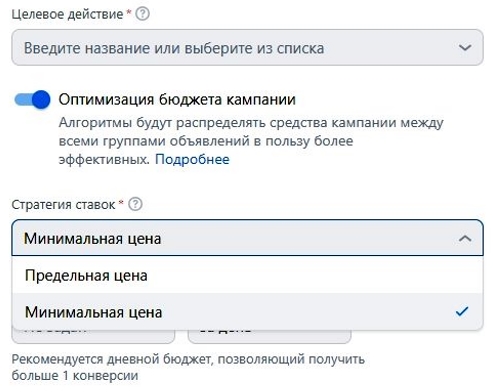Click the Алгоритмы будут распределять description text

(x=251, y=141)
